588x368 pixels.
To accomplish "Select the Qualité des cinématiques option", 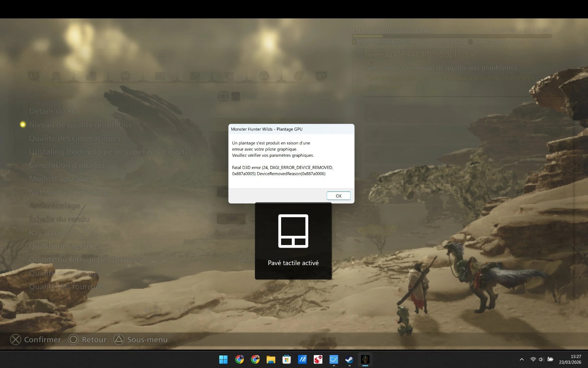I will coord(75,138).
